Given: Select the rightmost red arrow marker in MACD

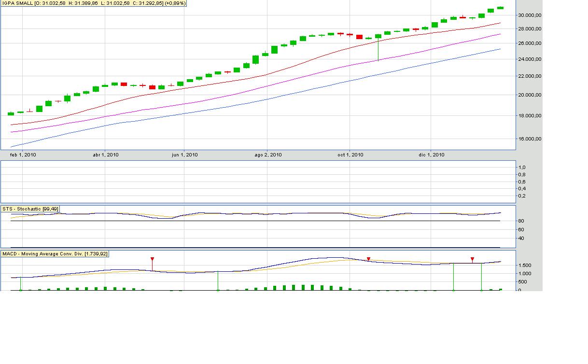Looking at the screenshot, I should point(472,259).
